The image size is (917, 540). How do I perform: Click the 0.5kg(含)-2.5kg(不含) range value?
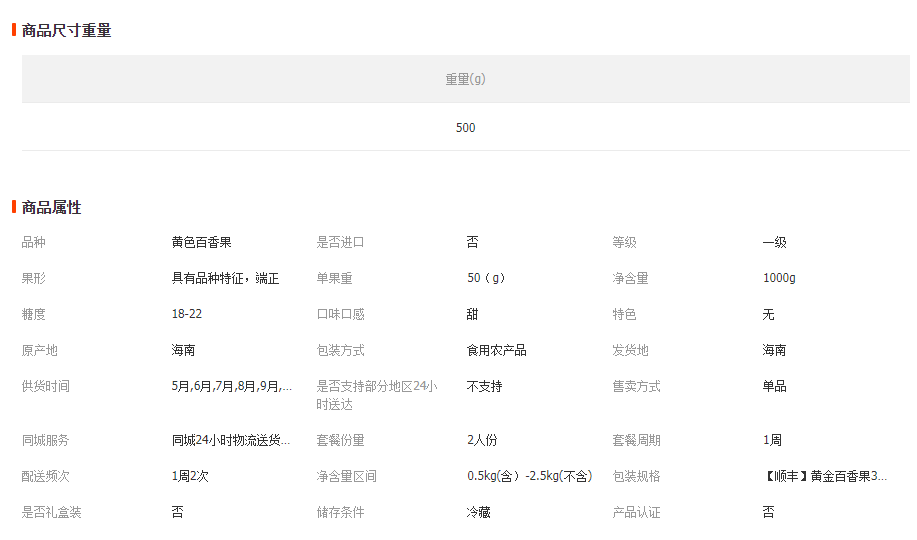[529, 477]
